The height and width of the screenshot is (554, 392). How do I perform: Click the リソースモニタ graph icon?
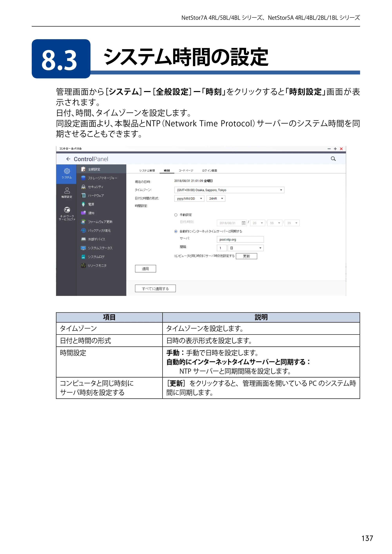pyautogui.click(x=83, y=265)
